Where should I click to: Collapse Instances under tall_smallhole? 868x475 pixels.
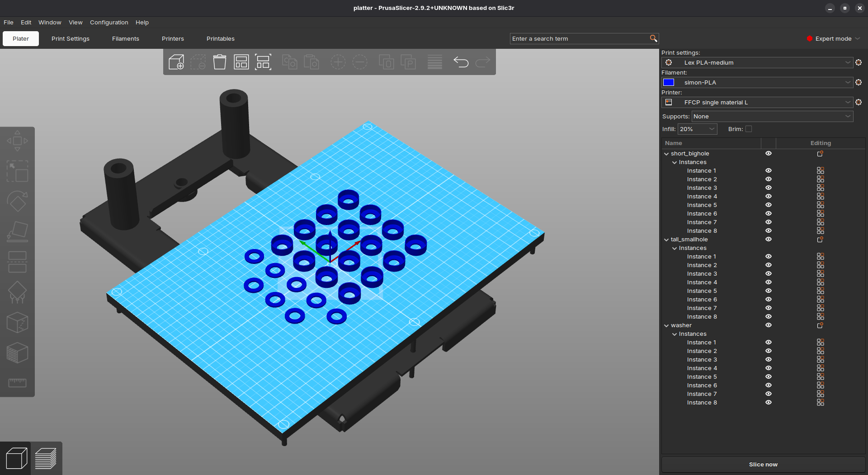[x=675, y=248]
